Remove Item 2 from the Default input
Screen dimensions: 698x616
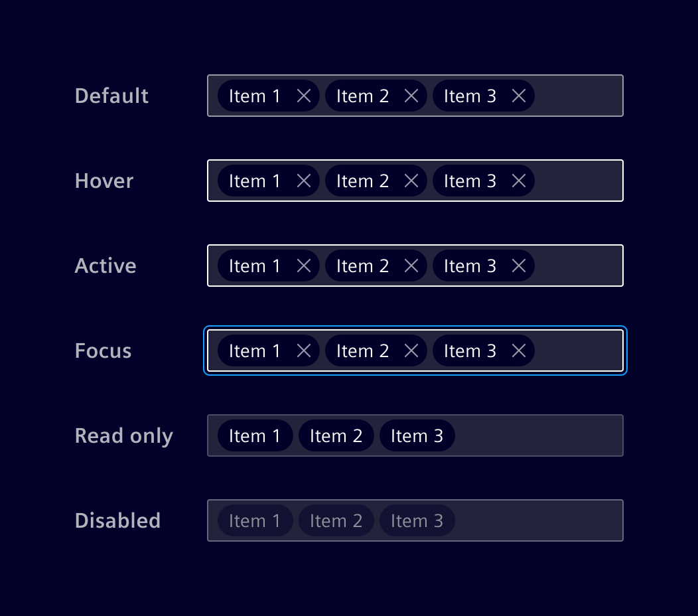411,96
